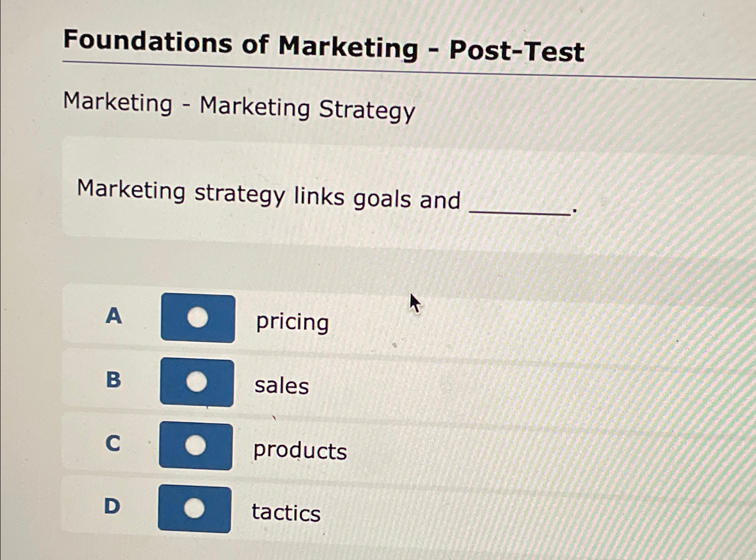
Task: Click the first word "Marketing" in the subheading
Action: [118, 102]
